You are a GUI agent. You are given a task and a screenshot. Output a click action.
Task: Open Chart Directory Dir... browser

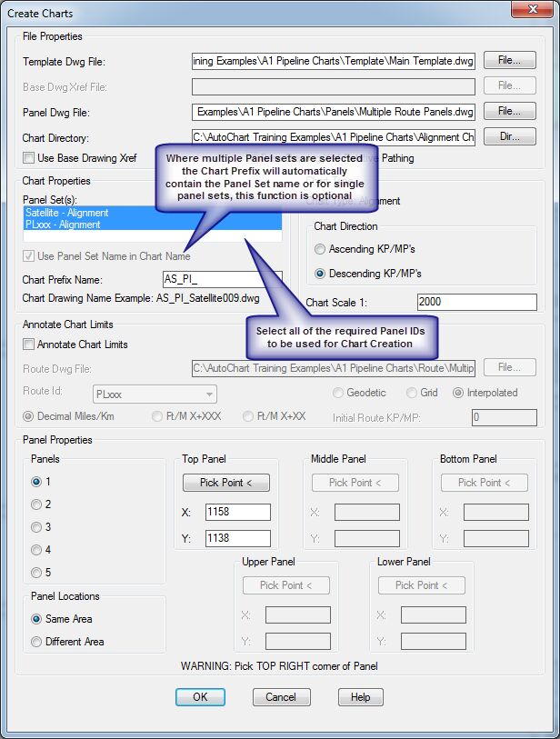point(510,136)
